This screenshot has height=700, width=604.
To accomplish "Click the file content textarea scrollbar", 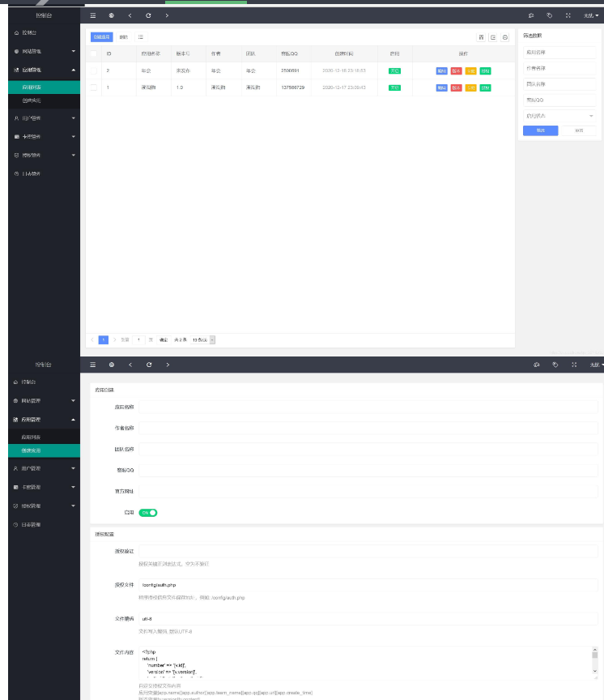I will click(594, 660).
